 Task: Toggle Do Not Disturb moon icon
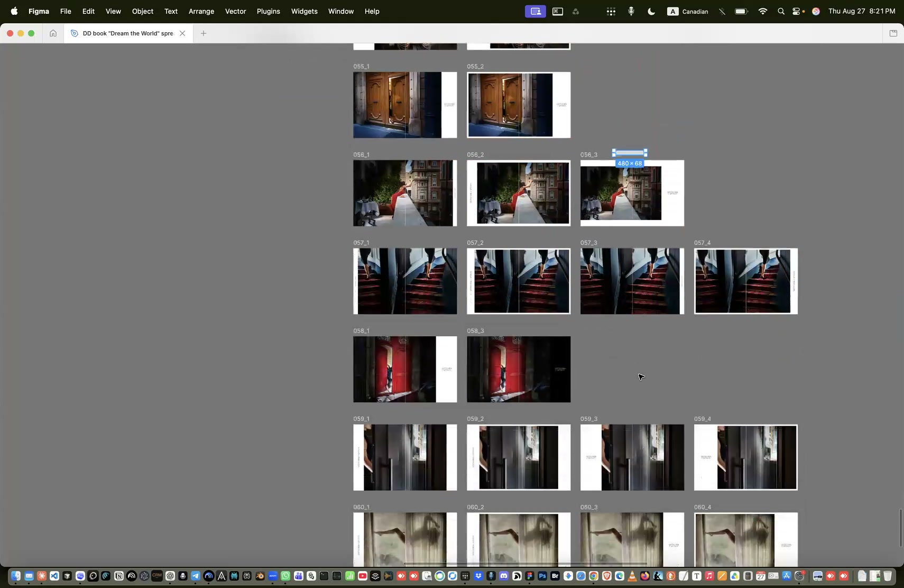pos(651,11)
